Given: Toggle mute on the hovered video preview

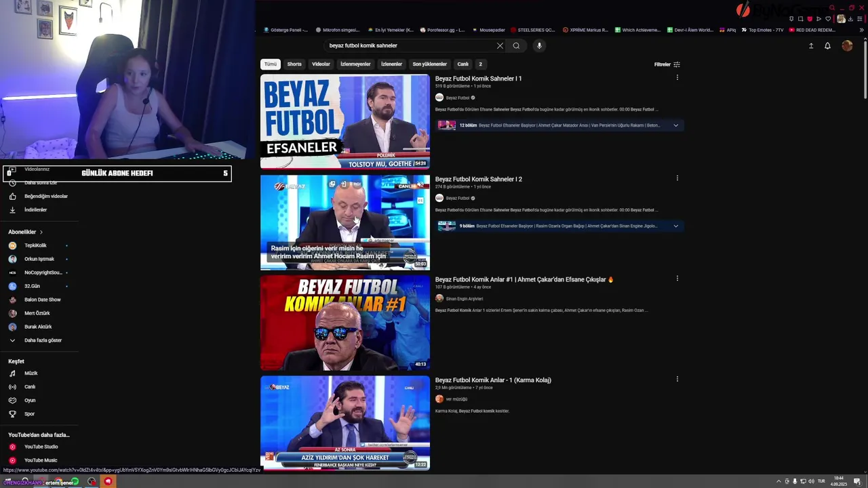Looking at the screenshot, I should (x=420, y=185).
